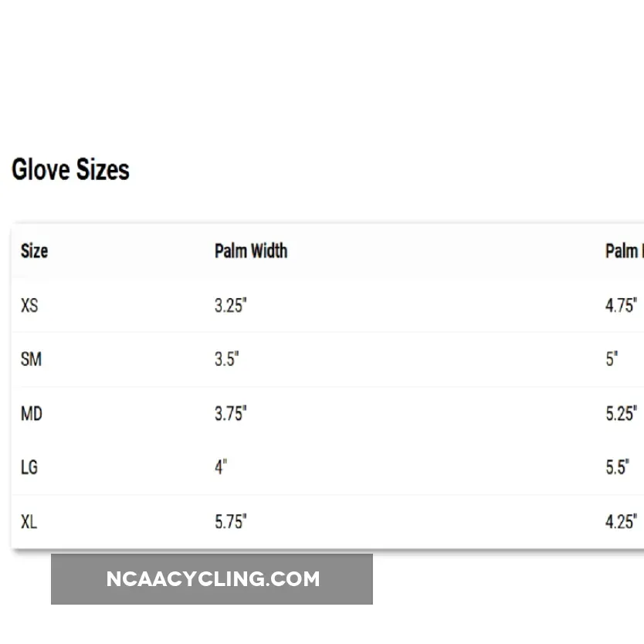Pick the LG size row label

(x=29, y=467)
